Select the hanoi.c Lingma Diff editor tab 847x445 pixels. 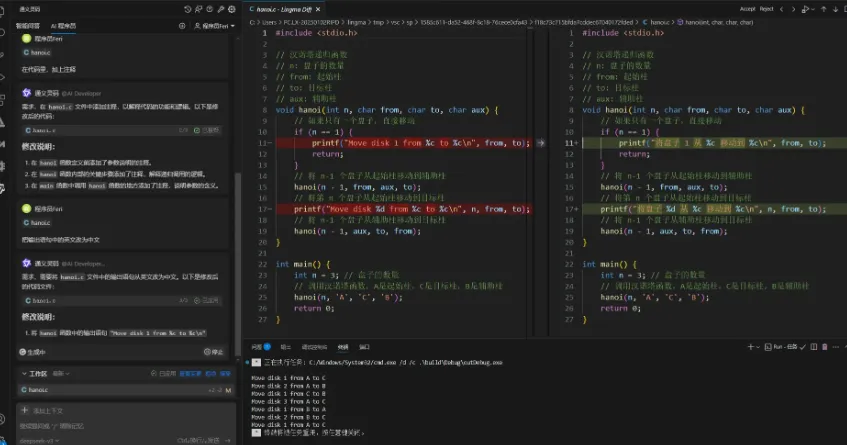tap(284, 9)
